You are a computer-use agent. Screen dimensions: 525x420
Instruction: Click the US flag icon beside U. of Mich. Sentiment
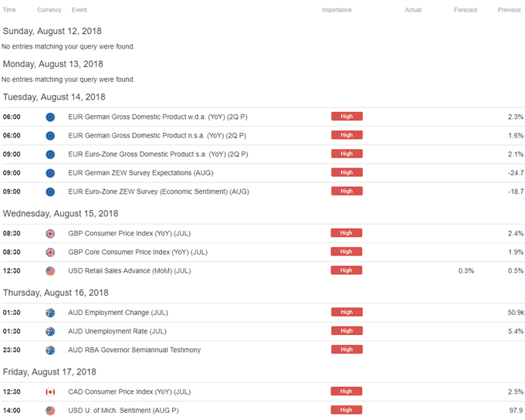50,411
